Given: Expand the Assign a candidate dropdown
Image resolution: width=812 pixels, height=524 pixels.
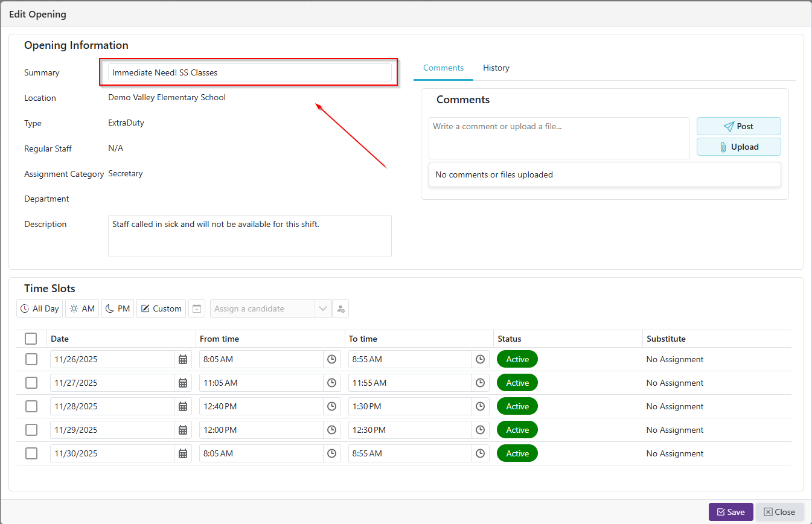Looking at the screenshot, I should tap(323, 308).
